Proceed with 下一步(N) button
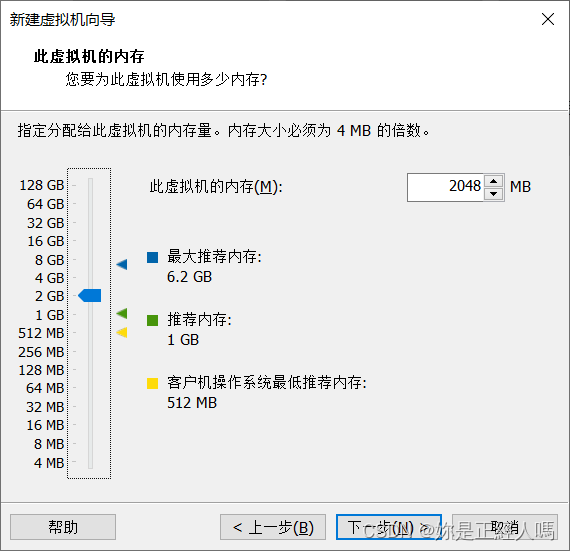This screenshot has height=551, width=570. coord(389,527)
